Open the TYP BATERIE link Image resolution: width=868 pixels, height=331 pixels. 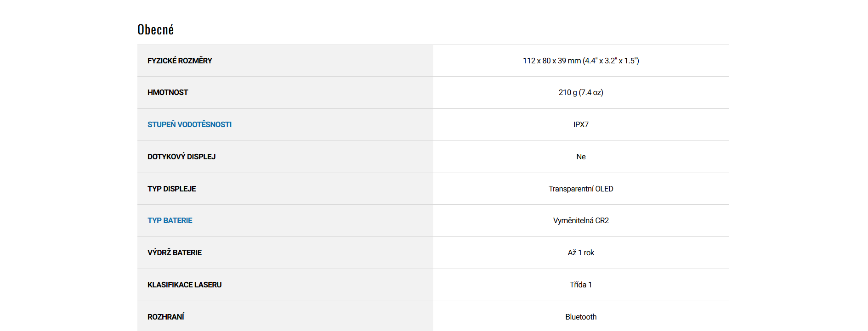coord(170,220)
